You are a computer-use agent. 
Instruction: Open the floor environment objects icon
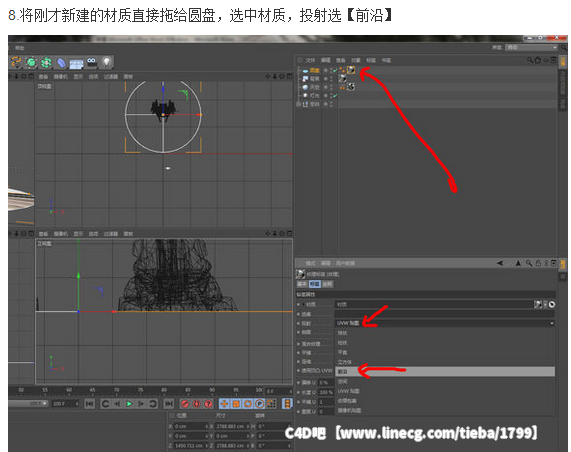tap(76, 63)
